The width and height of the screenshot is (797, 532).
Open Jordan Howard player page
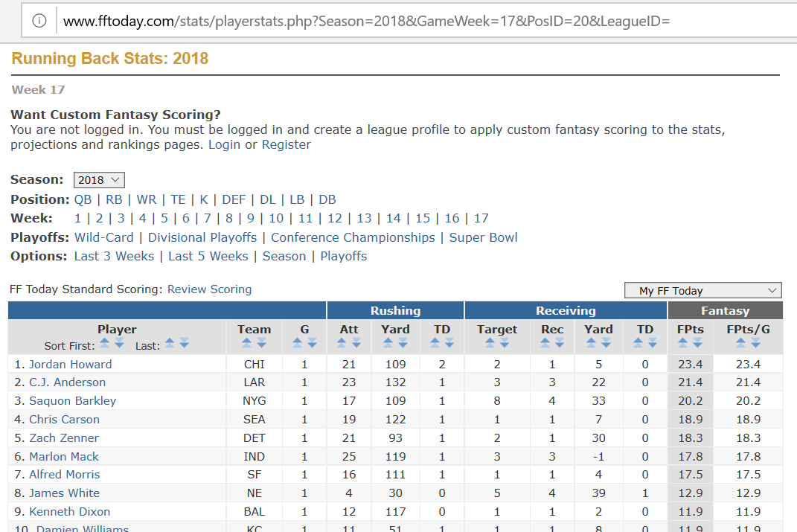(x=70, y=365)
